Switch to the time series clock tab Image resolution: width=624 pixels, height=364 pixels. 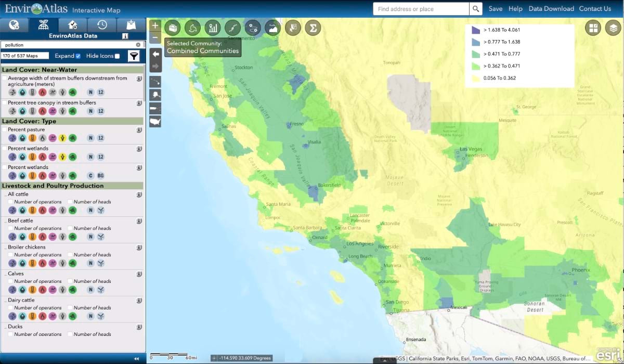coord(101,24)
